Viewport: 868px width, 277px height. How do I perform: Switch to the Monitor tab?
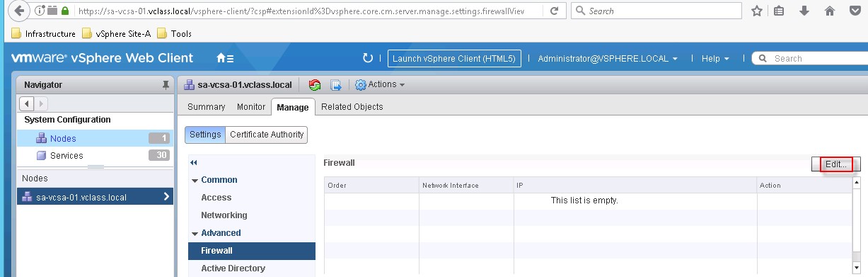pyautogui.click(x=250, y=107)
